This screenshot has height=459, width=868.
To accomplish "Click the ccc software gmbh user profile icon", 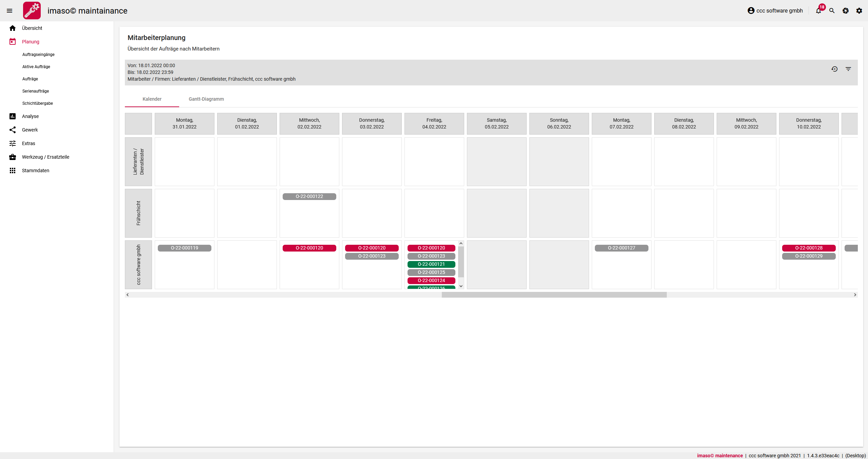I will 751,11.
